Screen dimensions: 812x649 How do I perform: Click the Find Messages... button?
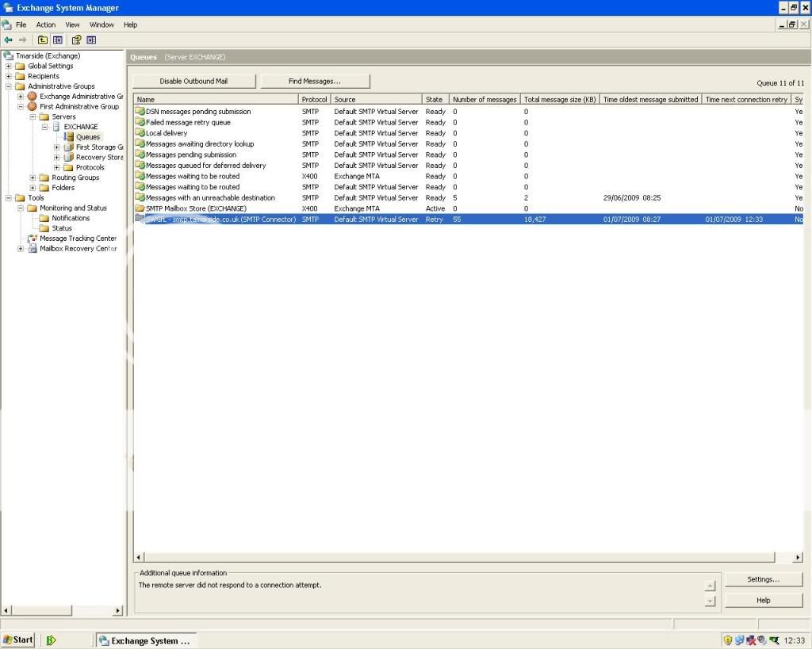315,81
